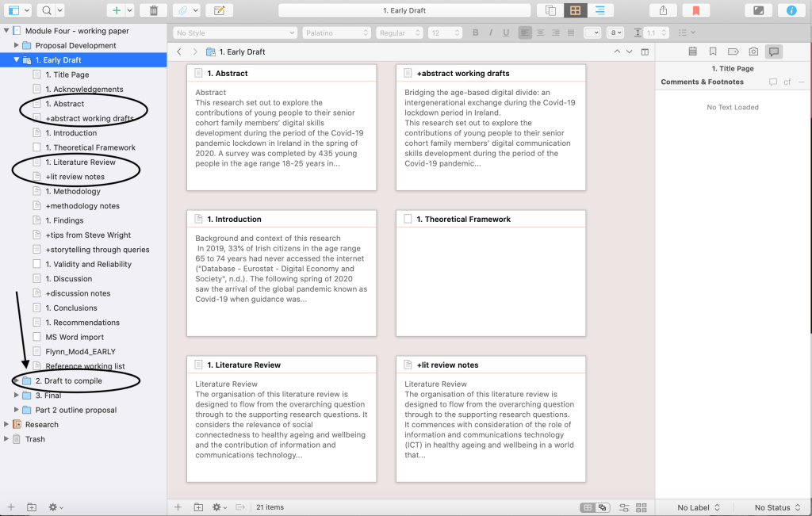
Task: Open the No Label dropdown
Action: [699, 507]
